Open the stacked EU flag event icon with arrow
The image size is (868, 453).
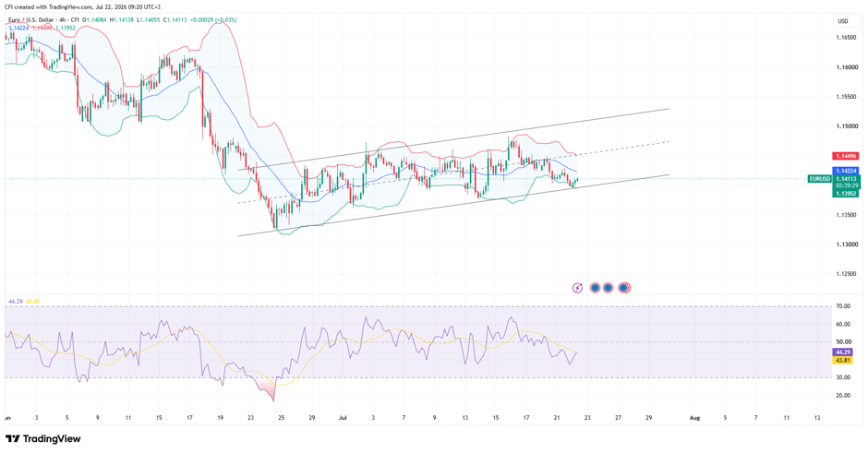point(624,288)
